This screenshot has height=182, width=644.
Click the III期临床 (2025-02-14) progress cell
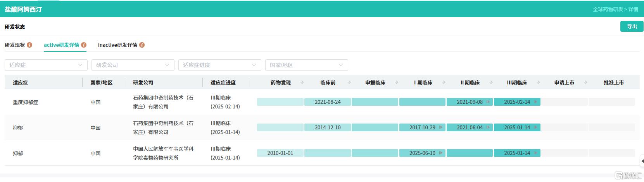click(225, 102)
